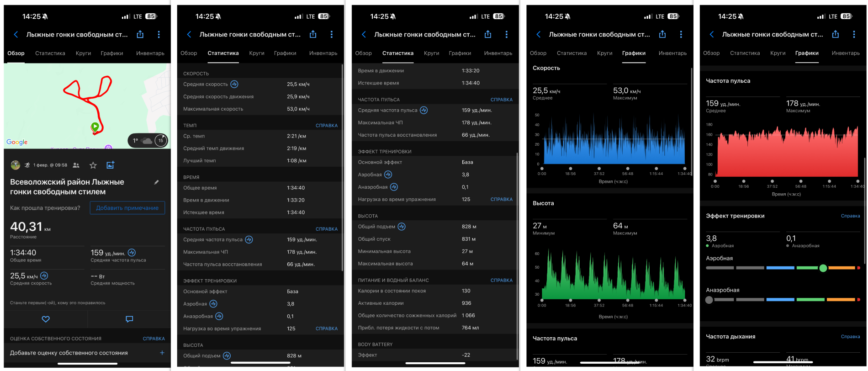Open comments with the speech bubble icon
The height and width of the screenshot is (371, 868).
pos(129,319)
